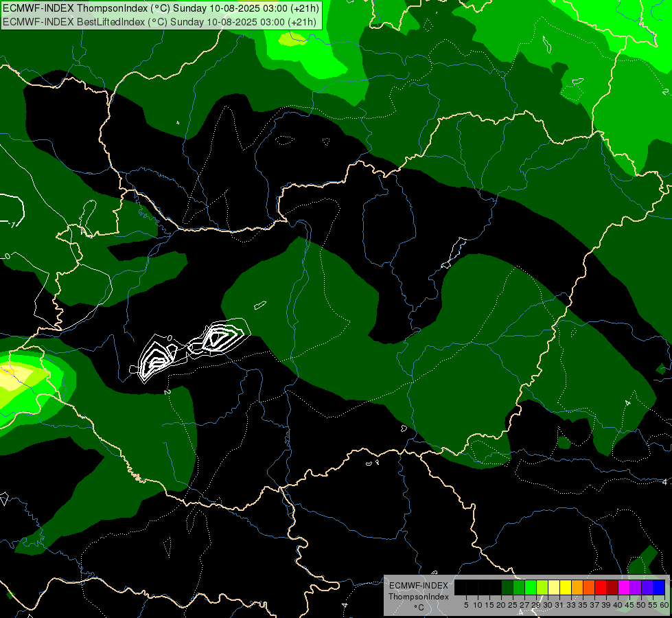Select the dark green 20–25 legend swatch

507,587
